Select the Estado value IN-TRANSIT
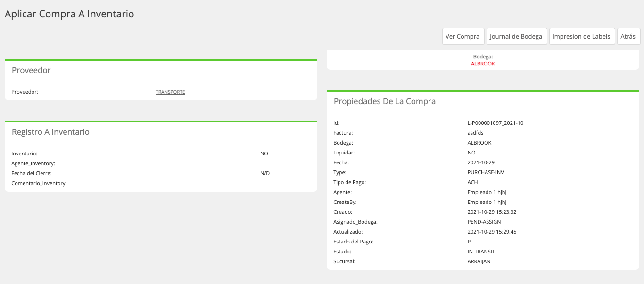Screen dimensions: 644x284 pos(481,252)
